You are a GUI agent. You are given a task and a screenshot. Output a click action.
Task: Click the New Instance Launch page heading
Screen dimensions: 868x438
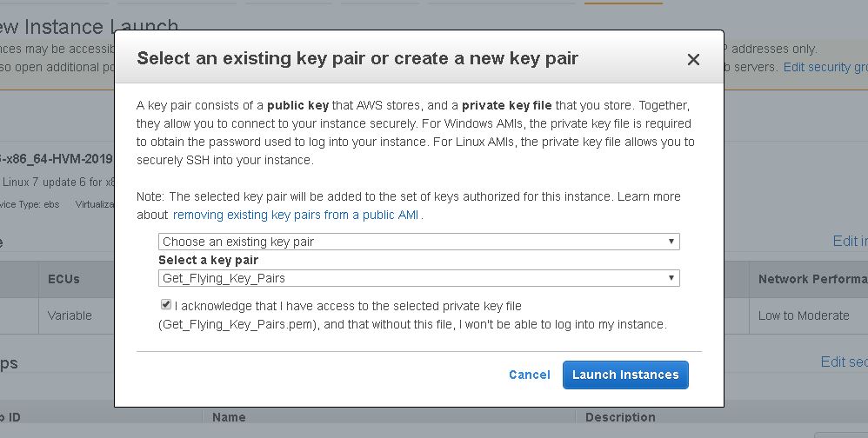click(x=89, y=28)
